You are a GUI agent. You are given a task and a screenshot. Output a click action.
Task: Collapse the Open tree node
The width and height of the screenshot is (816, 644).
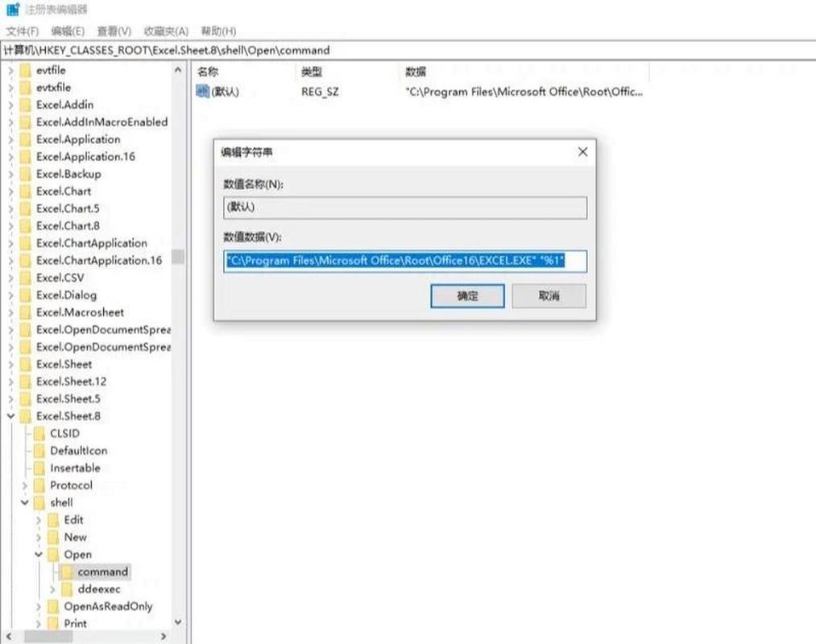[39, 555]
